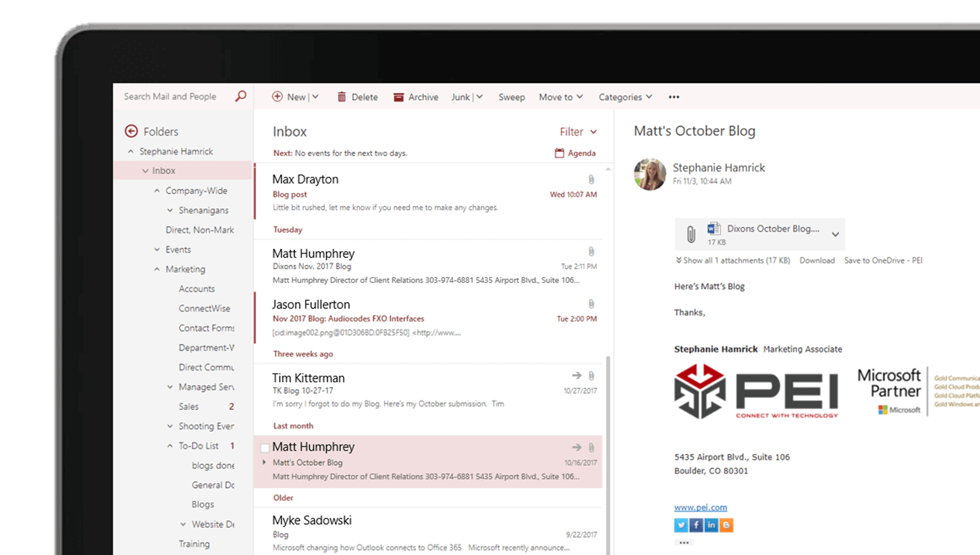Collapse the Inbox folder chevron
Image resolution: width=980 pixels, height=555 pixels.
tap(145, 170)
